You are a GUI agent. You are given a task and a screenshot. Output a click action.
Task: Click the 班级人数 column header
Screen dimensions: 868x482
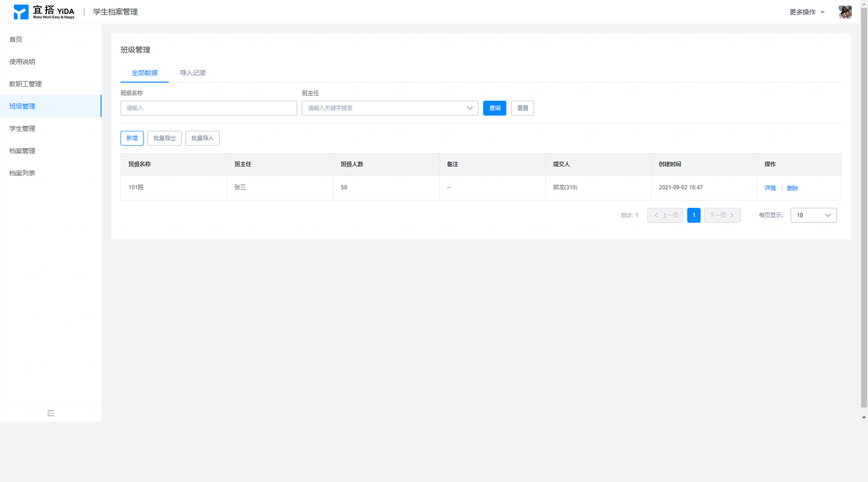(x=386, y=164)
